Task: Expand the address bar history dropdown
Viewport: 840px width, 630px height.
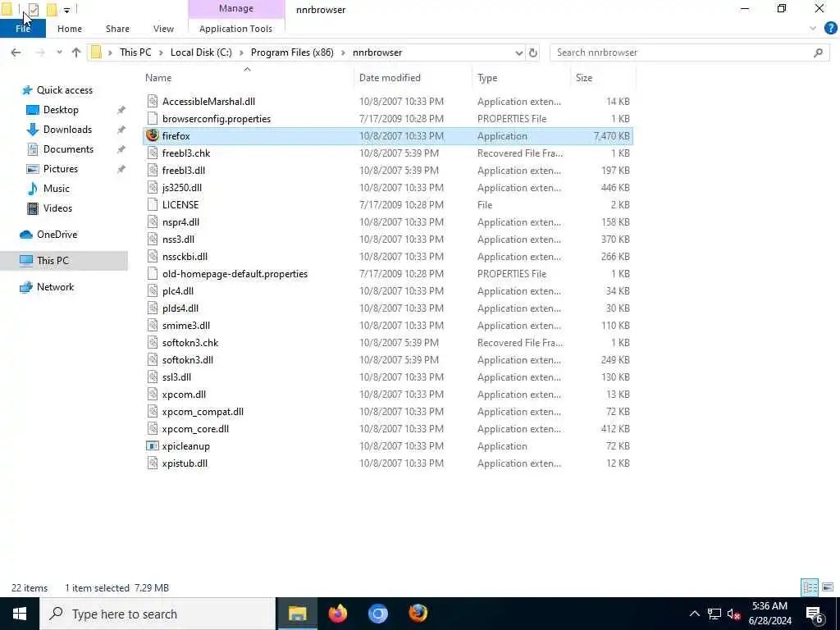Action: tap(518, 52)
